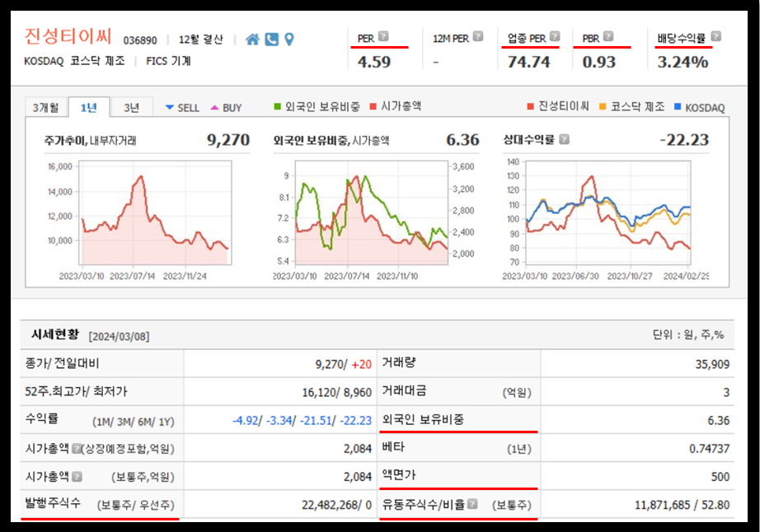The height and width of the screenshot is (532, 760).
Task: Click the PER value 4.59
Action: [x=373, y=62]
